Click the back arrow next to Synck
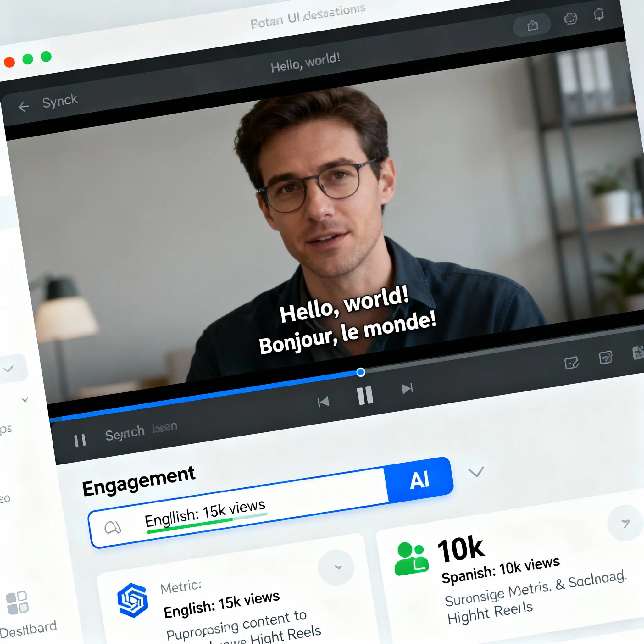644x644 pixels. pyautogui.click(x=24, y=107)
